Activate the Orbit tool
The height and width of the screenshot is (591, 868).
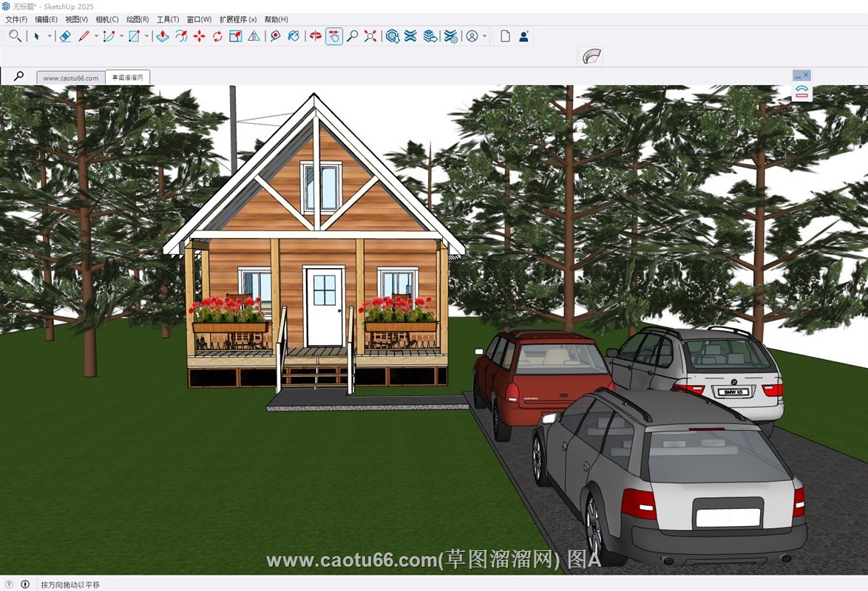[316, 36]
